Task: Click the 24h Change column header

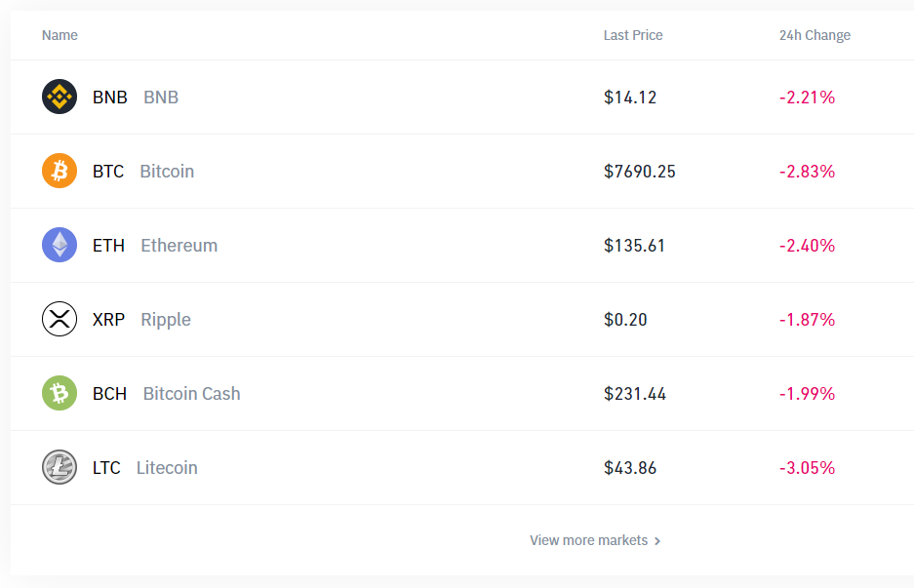Action: pyautogui.click(x=815, y=35)
